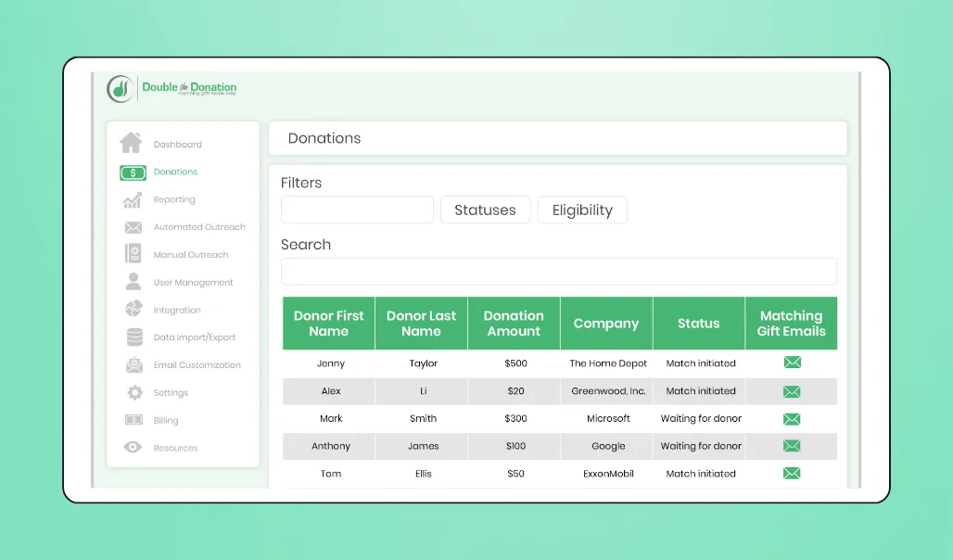Screen dimensions: 953x560
Task: Click the Donations dollar icon
Action: pyautogui.click(x=130, y=172)
